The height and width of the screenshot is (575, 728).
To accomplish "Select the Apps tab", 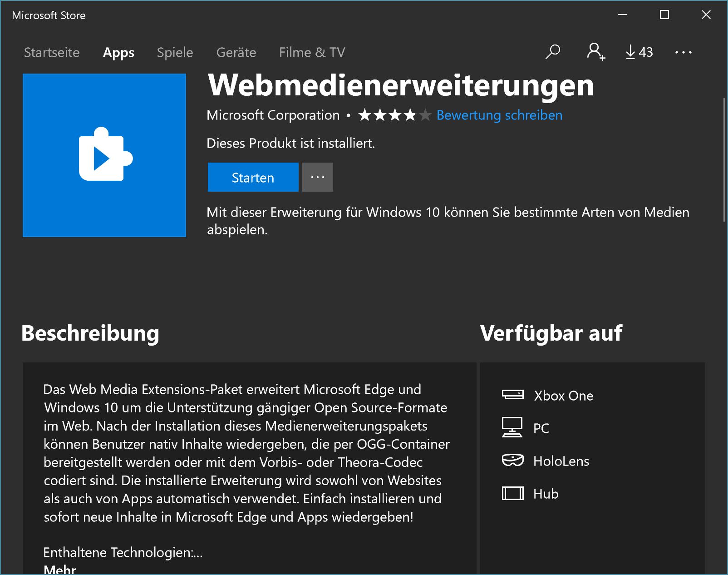I will (x=118, y=53).
